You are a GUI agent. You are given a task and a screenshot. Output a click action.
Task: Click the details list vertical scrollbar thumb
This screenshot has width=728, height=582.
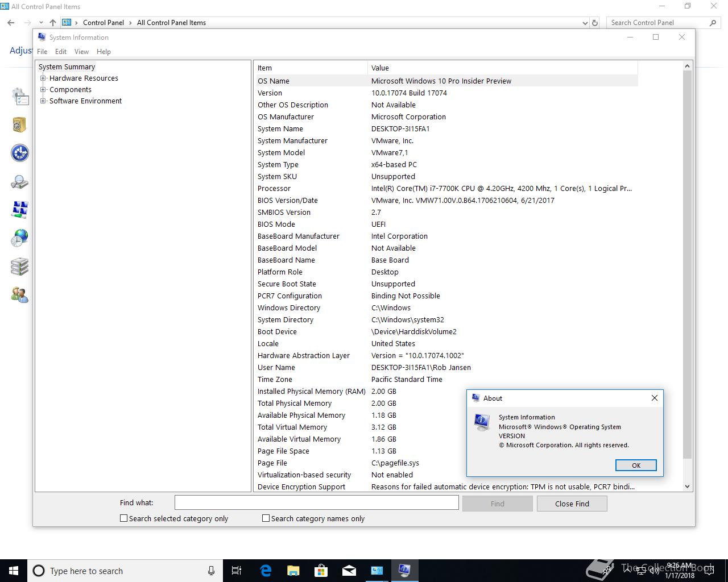coord(687,265)
